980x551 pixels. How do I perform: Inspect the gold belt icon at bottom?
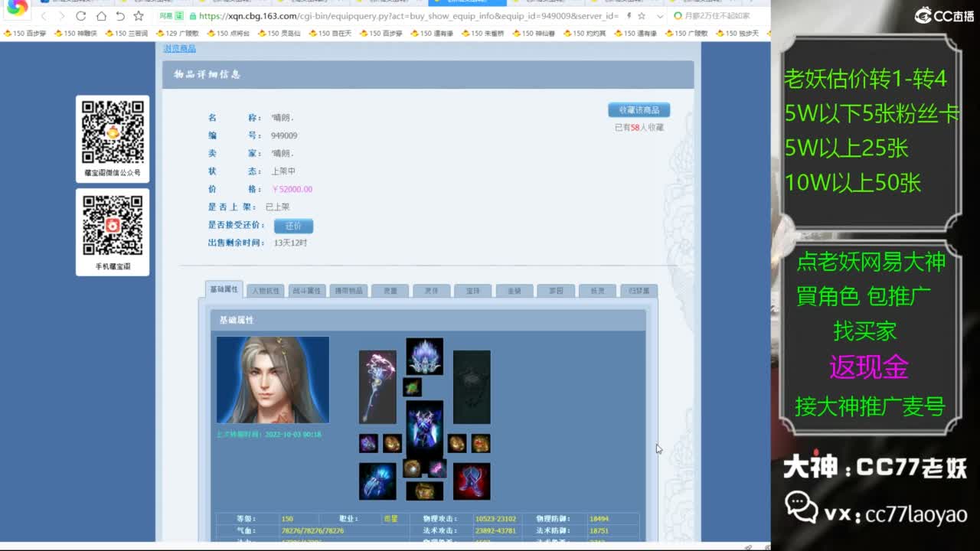coord(424,491)
